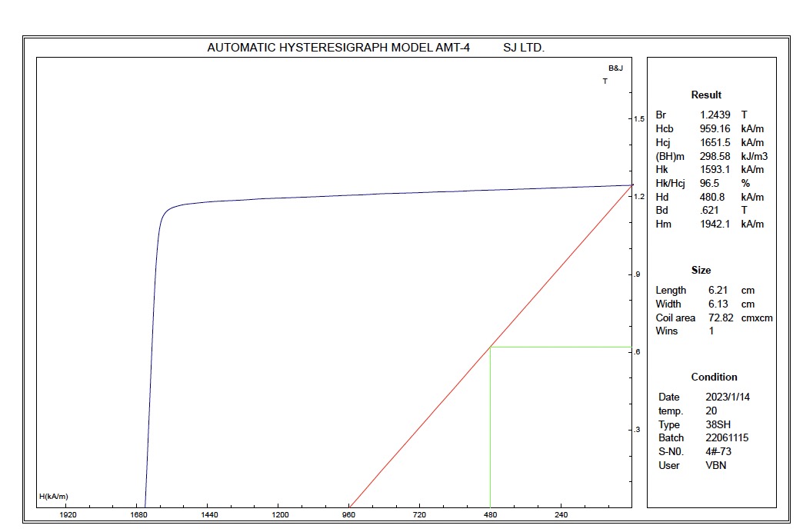This screenshot has height=532, width=803.
Task: Click the green horizontal Bd marker line
Action: coord(561,347)
